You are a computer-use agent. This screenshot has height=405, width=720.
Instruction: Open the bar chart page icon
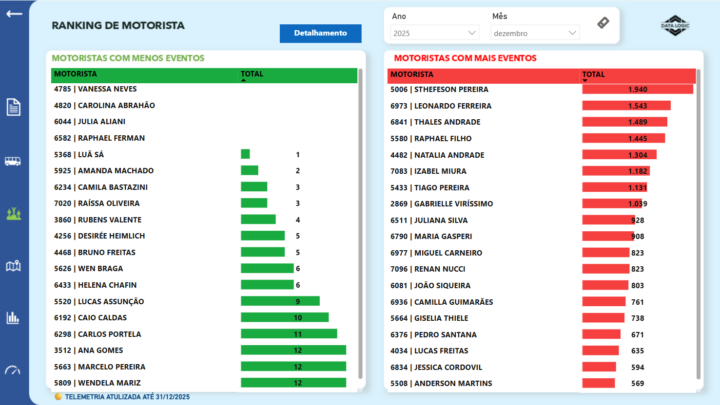pyautogui.click(x=14, y=318)
